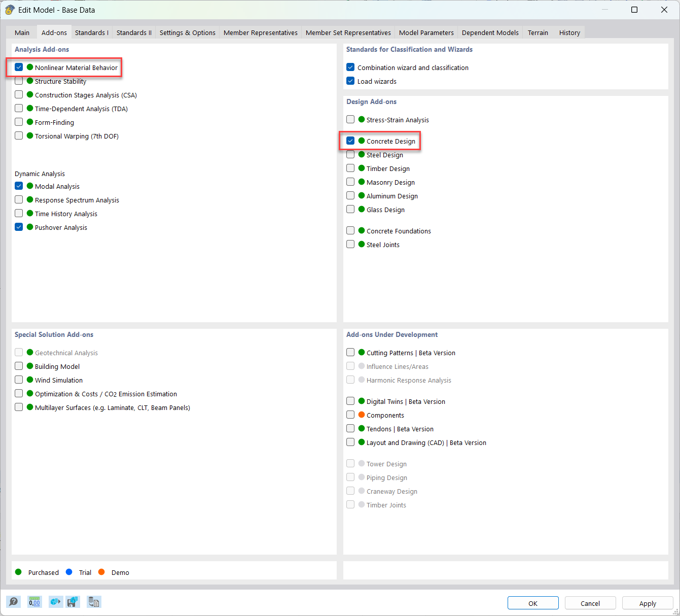This screenshot has height=616, width=680.
Task: Click the save model as template icon
Action: (73, 602)
